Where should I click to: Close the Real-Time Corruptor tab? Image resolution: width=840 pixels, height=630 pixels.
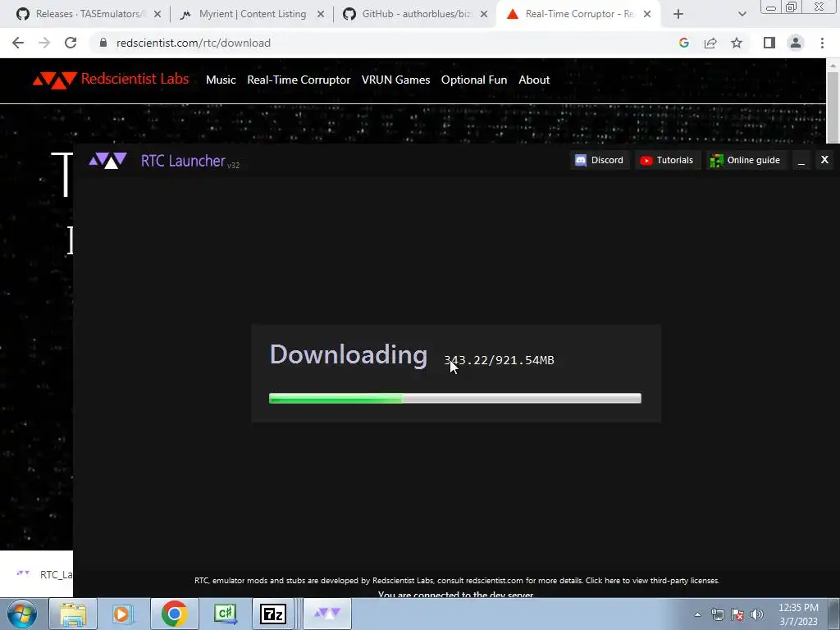pos(647,15)
